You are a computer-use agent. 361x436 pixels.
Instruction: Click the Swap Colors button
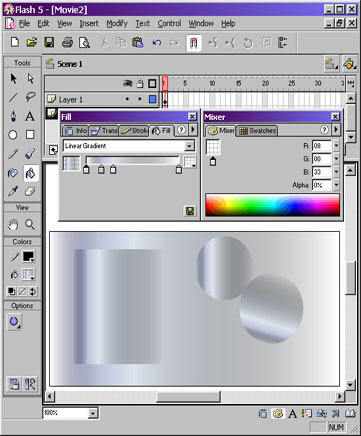coord(33,292)
